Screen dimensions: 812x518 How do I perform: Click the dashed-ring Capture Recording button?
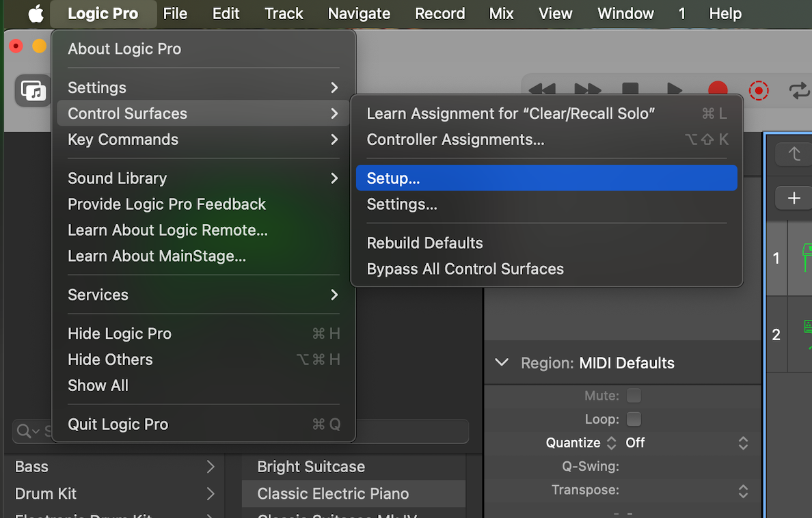(x=759, y=91)
